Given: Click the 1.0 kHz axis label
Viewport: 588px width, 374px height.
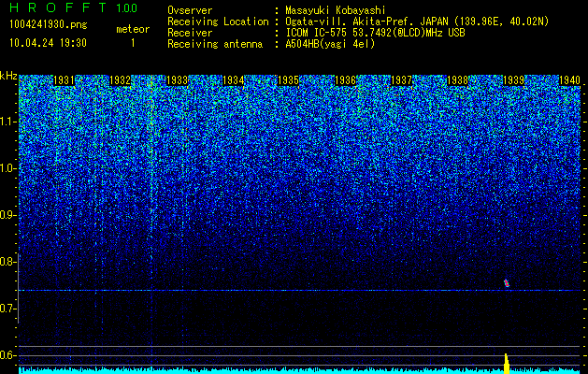Looking at the screenshot, I should click(7, 169).
